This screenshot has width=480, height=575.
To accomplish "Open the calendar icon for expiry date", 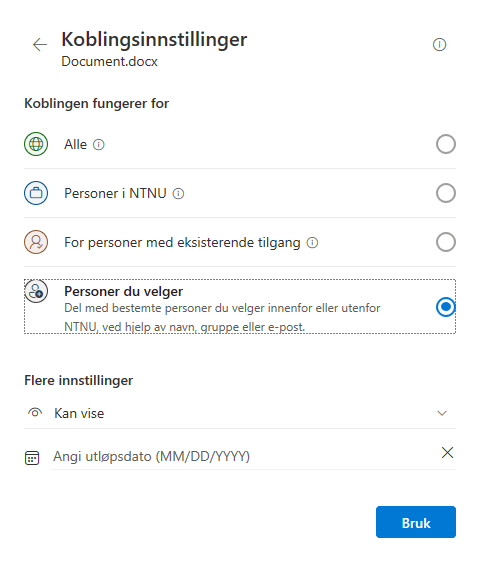I will coord(32,457).
